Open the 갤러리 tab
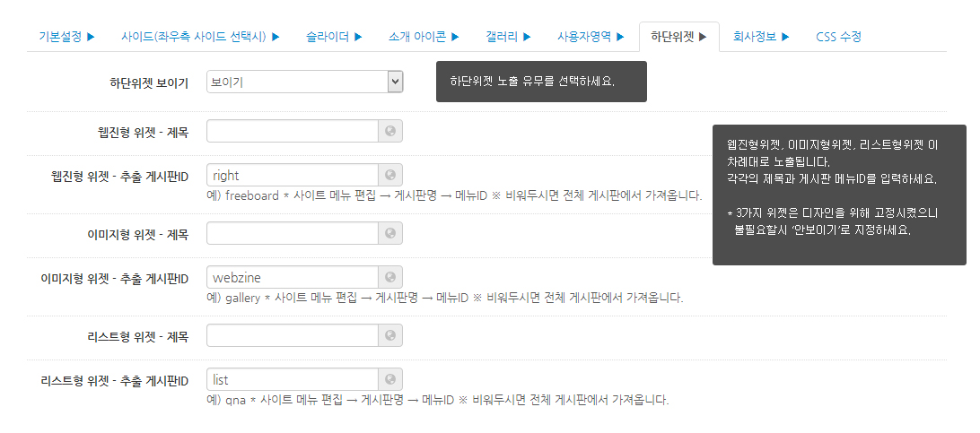The width and height of the screenshot is (980, 433). coord(508,37)
